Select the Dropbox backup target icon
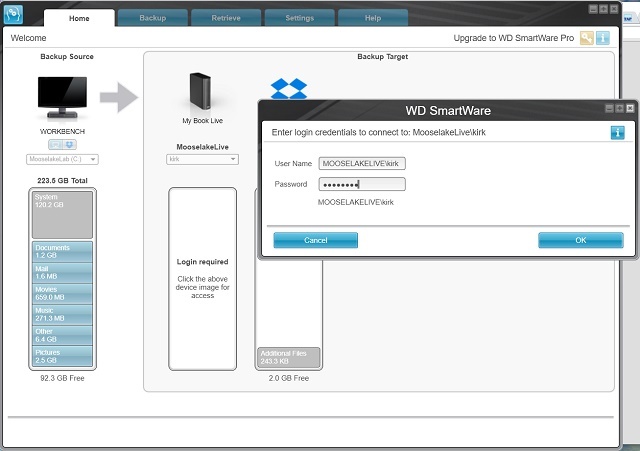640x451 pixels. pos(289,88)
